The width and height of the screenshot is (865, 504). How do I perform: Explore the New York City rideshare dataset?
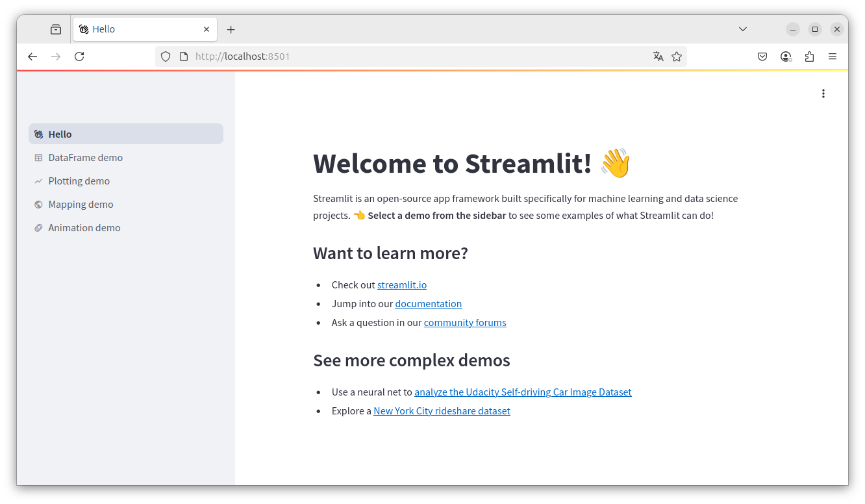point(442,410)
